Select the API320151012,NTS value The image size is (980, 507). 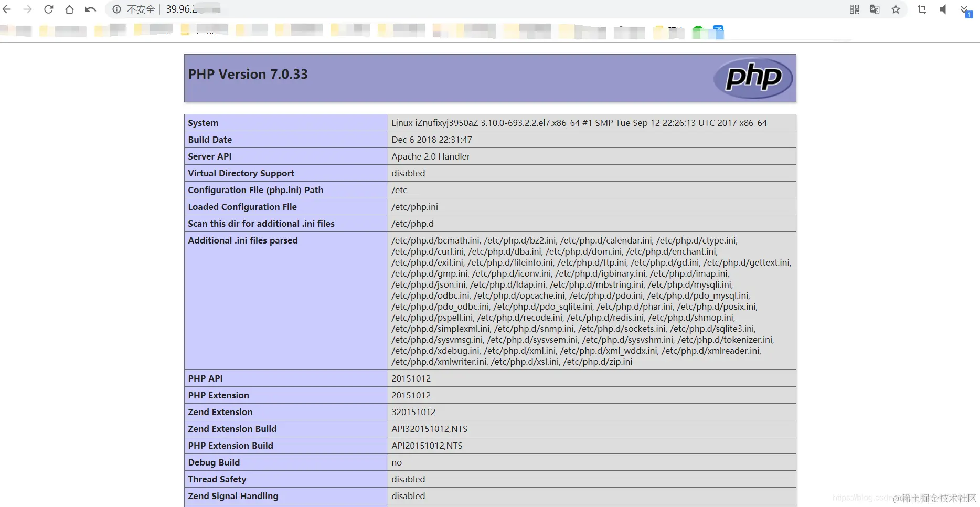tap(429, 429)
